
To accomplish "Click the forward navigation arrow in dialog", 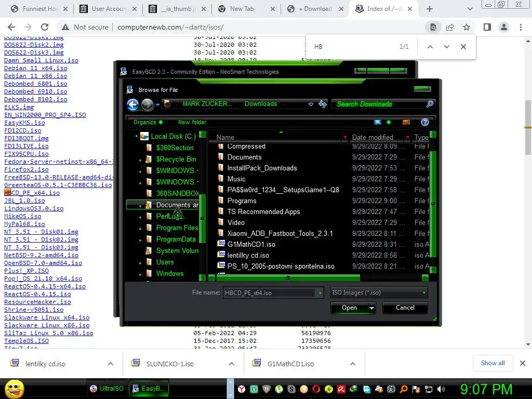I will pos(147,104).
